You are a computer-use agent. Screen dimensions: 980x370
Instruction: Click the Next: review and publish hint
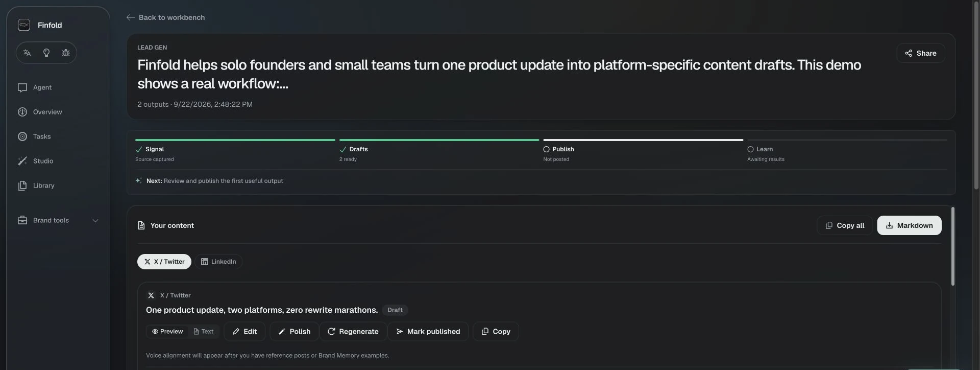210,181
